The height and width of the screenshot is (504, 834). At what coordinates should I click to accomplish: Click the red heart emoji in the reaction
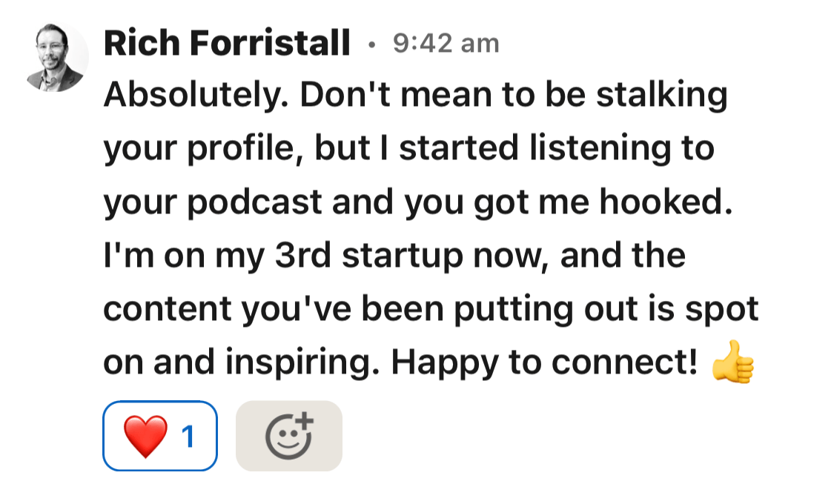coord(145,436)
